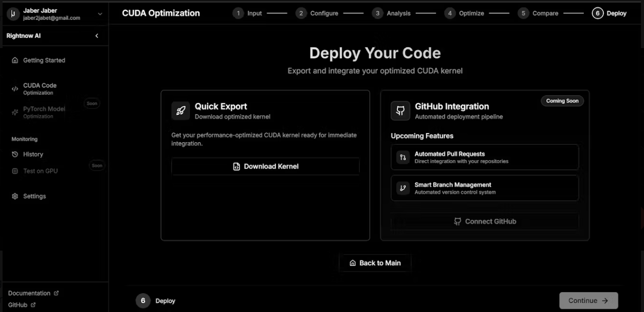This screenshot has width=644, height=312.
Task: Click the Quick Export card heading
Action: [x=221, y=106]
